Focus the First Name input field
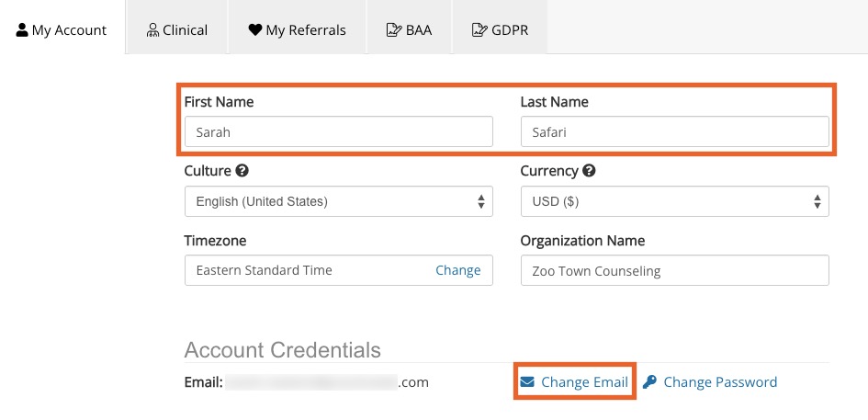The width and height of the screenshot is (868, 420). (x=338, y=131)
